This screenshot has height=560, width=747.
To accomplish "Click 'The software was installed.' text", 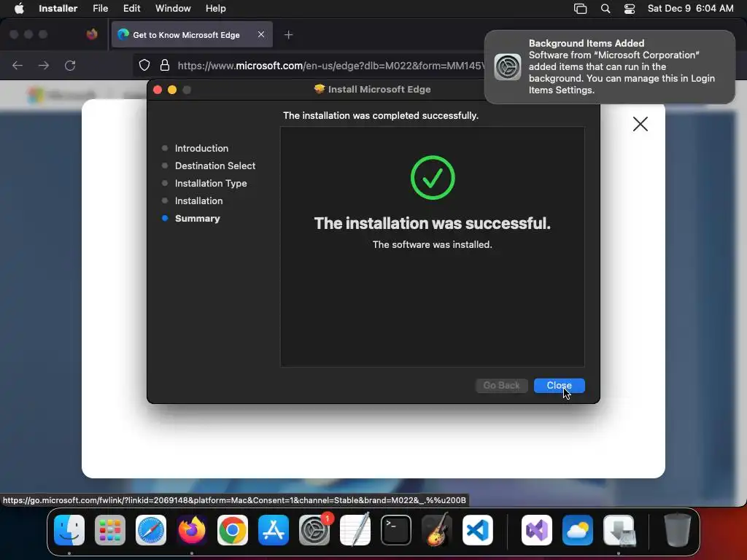I will point(432,244).
